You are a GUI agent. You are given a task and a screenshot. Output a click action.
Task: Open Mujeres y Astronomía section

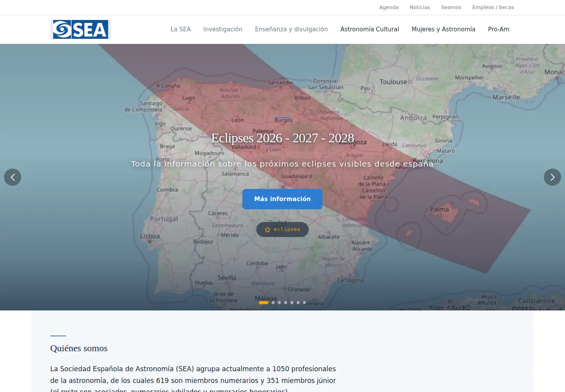[443, 29]
